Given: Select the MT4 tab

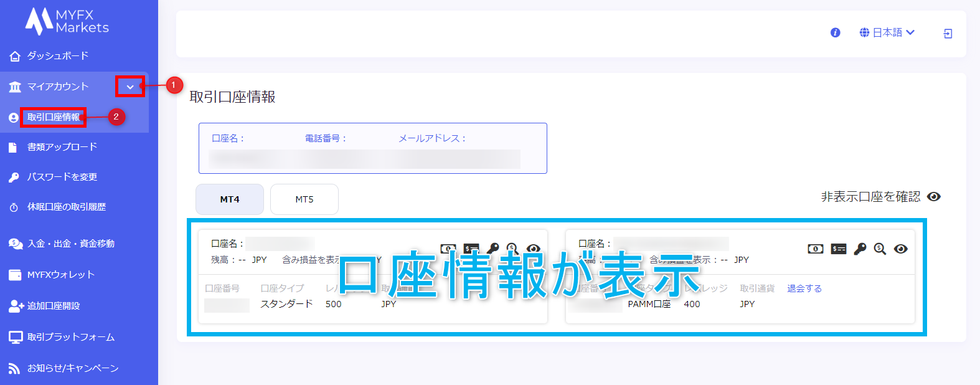Looking at the screenshot, I should coord(230,199).
